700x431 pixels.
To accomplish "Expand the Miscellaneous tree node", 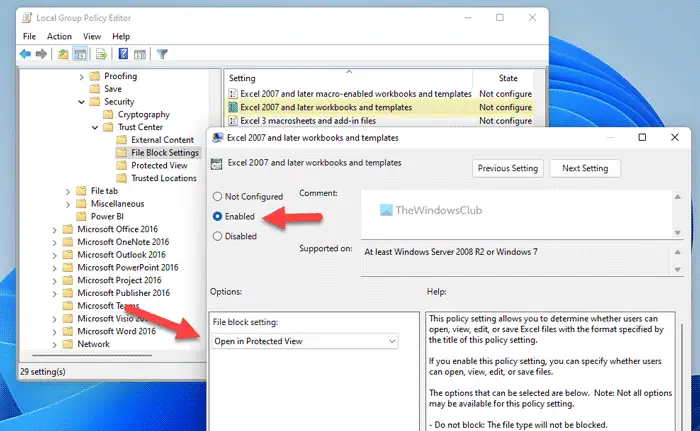I will pos(68,205).
